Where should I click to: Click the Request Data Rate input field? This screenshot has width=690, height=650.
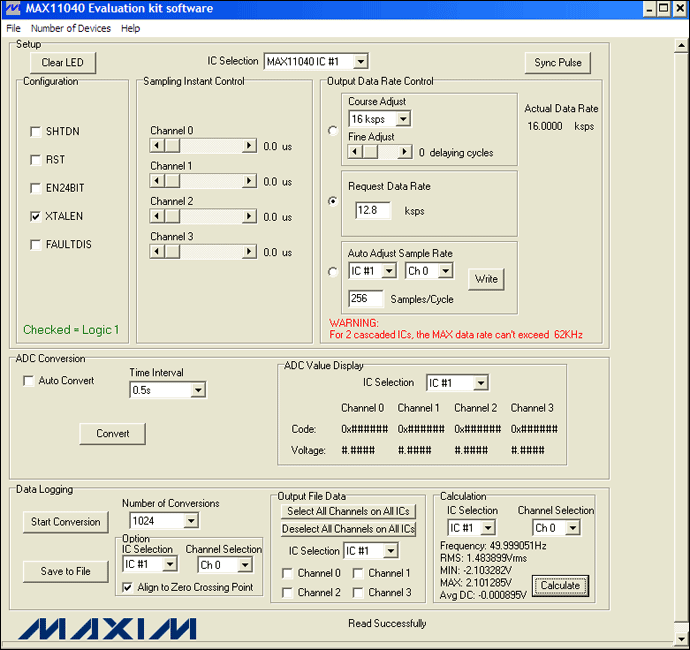point(372,211)
